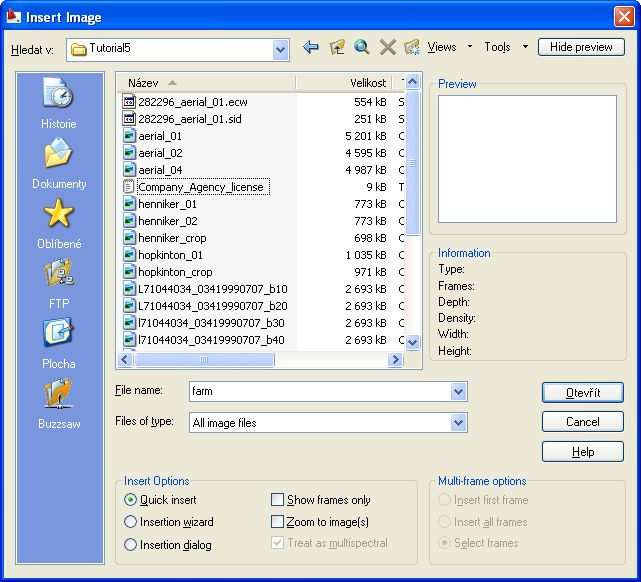Open the Buzzsaw sidebar location
This screenshot has height=582, width=641.
pos(58,403)
